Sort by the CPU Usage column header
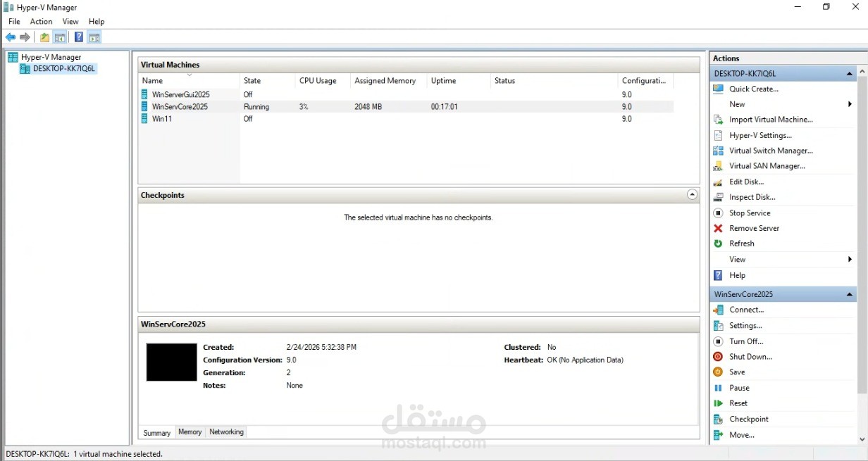 pos(323,81)
